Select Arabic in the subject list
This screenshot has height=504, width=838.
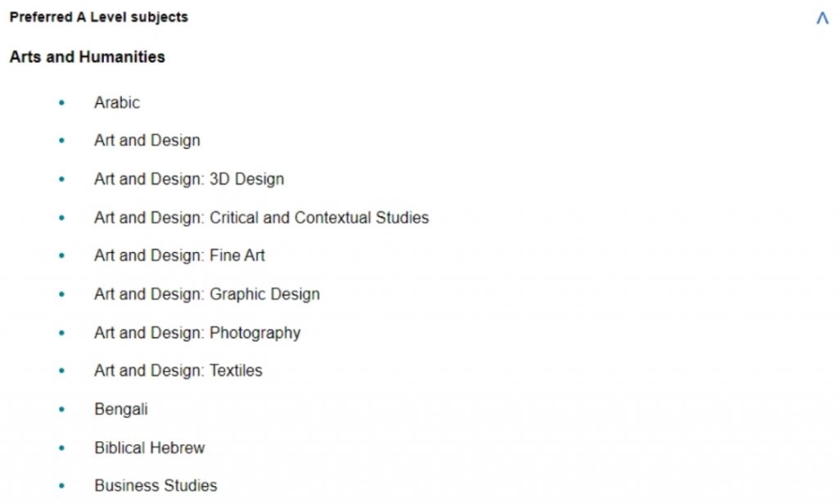[x=117, y=102]
